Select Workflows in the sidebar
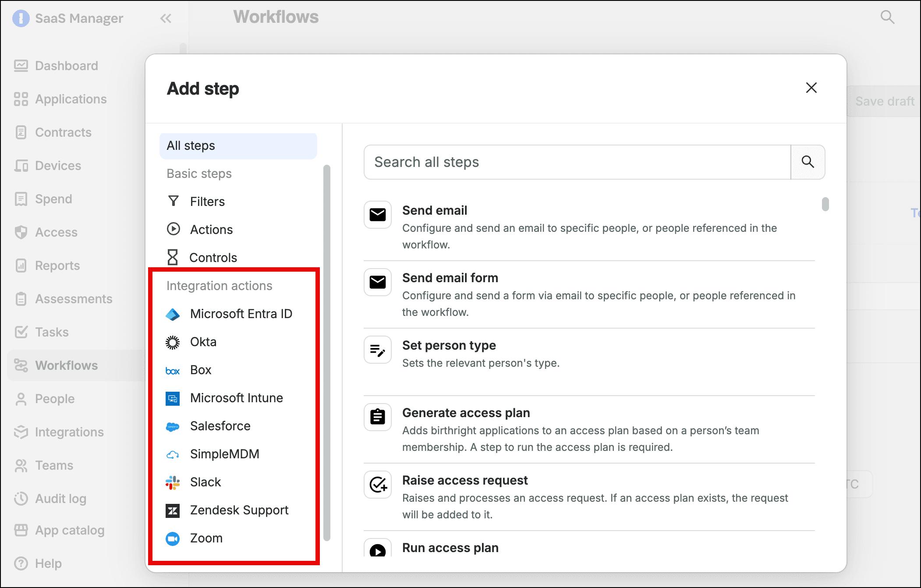This screenshot has width=921, height=588. (x=76, y=365)
